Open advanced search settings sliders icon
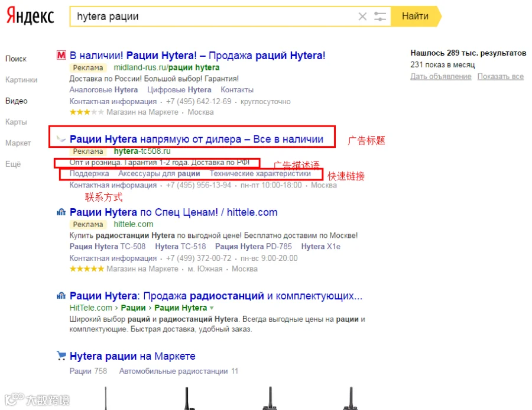Screen dimensions: 532x410 pos(380,17)
